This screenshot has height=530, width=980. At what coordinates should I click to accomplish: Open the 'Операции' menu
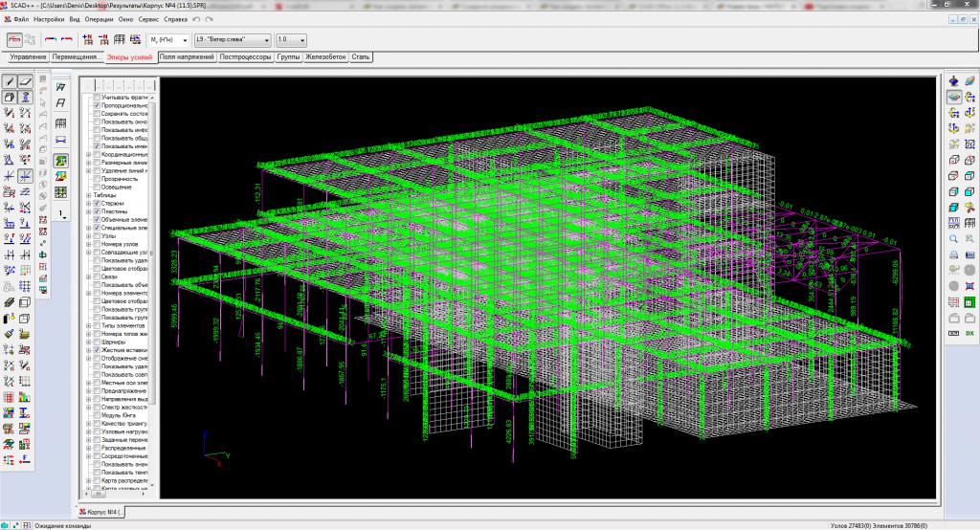coord(98,18)
